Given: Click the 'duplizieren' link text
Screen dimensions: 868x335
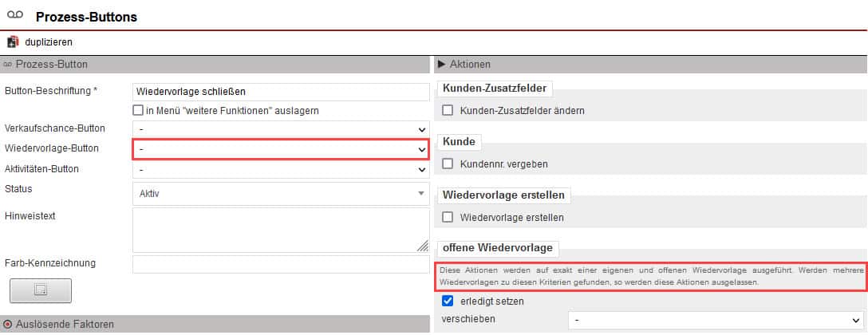Looking at the screenshot, I should coord(49,41).
